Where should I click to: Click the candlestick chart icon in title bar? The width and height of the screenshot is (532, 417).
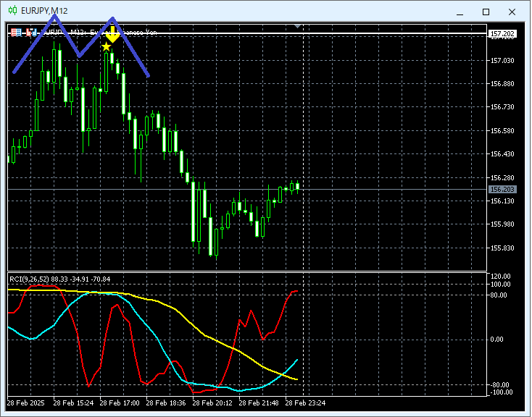pyautogui.click(x=12, y=11)
